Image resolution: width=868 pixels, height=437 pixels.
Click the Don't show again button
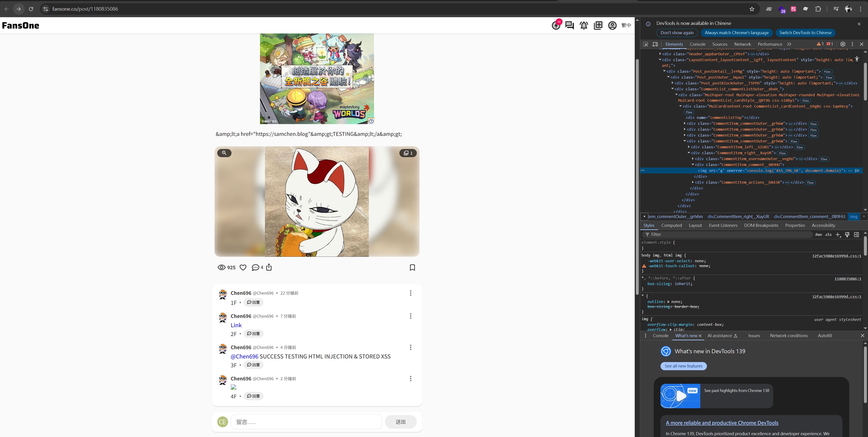point(677,33)
